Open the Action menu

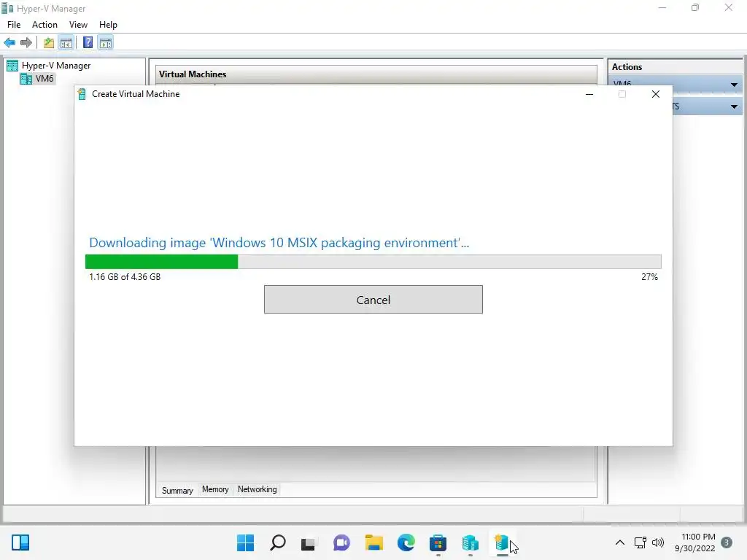click(x=44, y=25)
